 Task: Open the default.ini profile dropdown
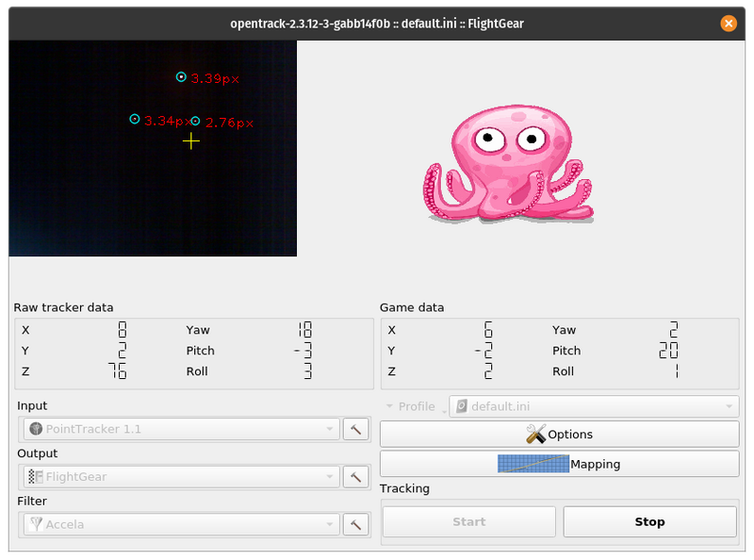594,406
